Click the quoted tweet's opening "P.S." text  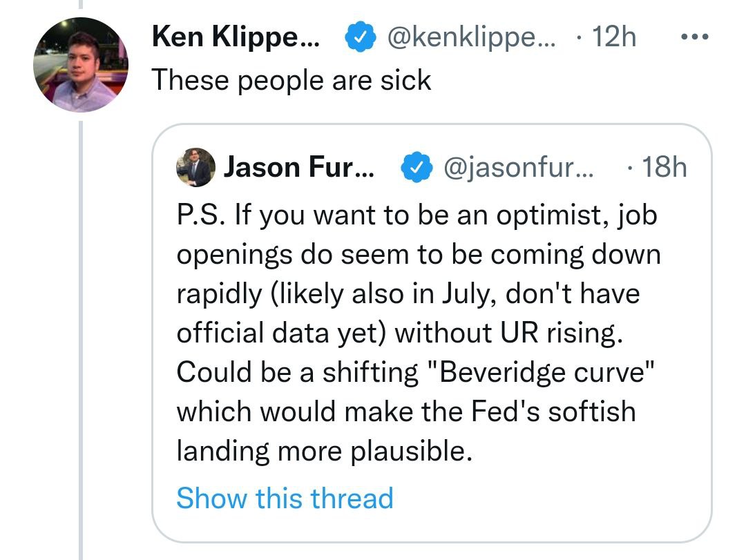[201, 215]
